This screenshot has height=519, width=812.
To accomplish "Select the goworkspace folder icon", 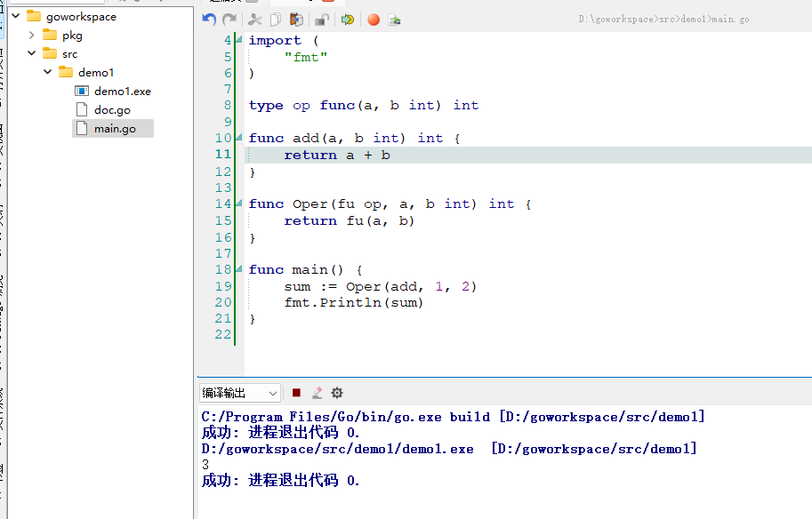I will (34, 16).
